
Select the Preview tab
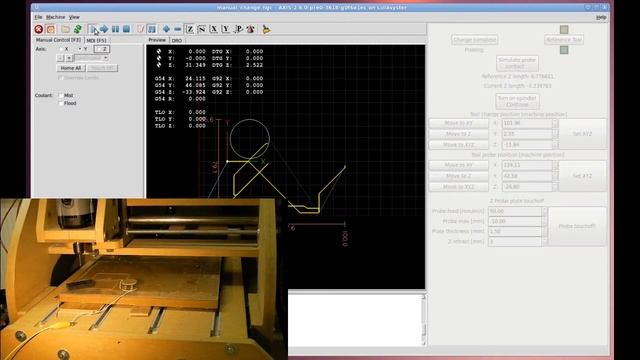[x=157, y=40]
